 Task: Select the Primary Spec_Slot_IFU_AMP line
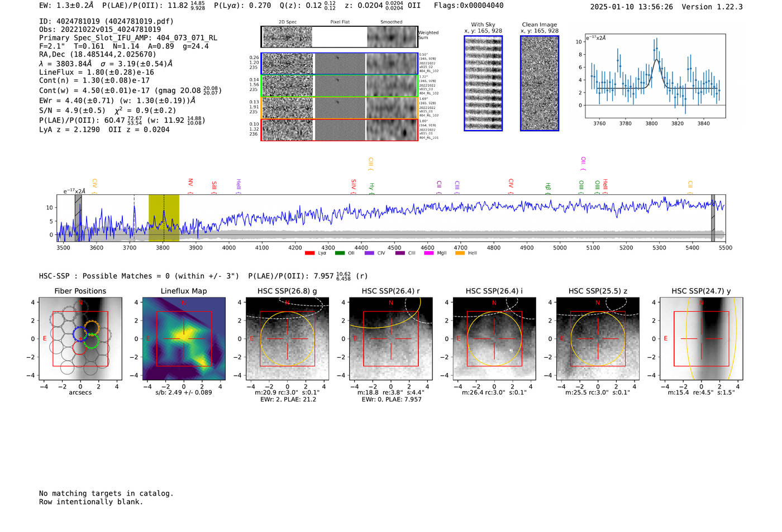click(x=128, y=38)
